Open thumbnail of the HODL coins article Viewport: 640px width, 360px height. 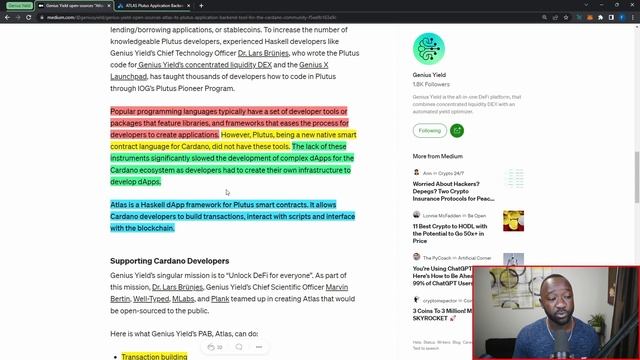click(513, 221)
